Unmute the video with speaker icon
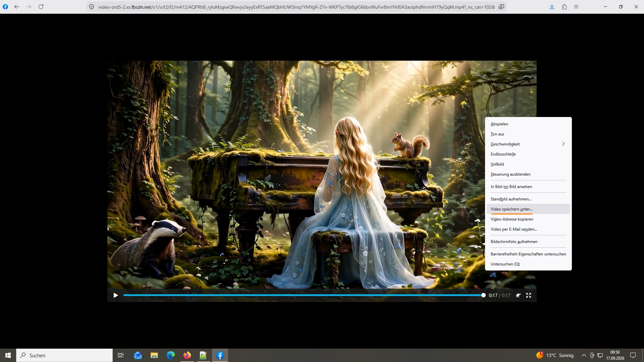The height and width of the screenshot is (362, 644). [x=518, y=295]
